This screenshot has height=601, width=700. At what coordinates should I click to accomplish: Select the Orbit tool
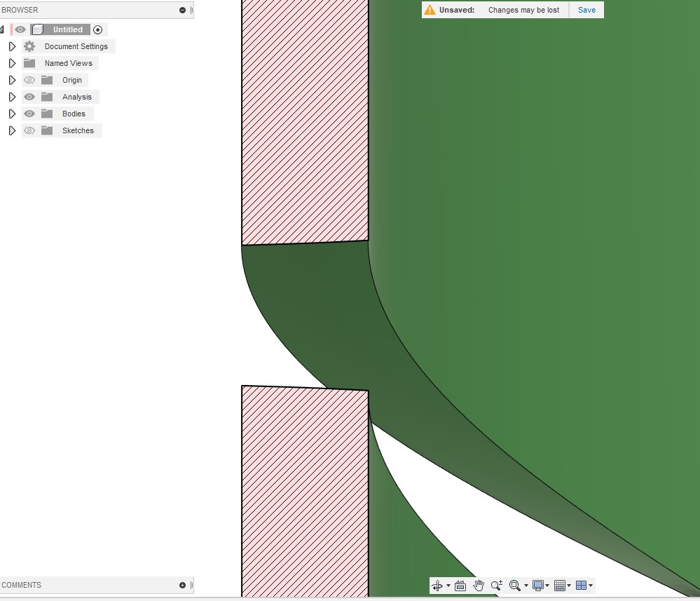point(437,586)
